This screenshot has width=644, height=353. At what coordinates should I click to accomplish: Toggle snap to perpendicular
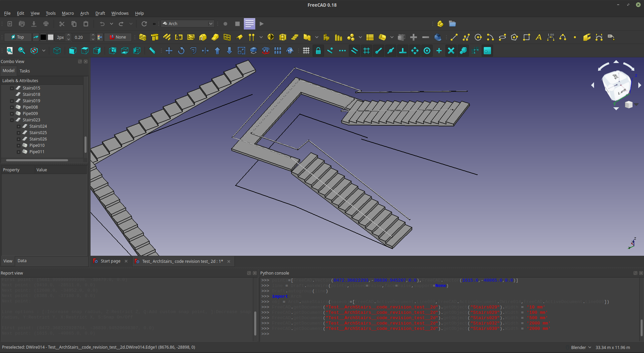tap(403, 51)
